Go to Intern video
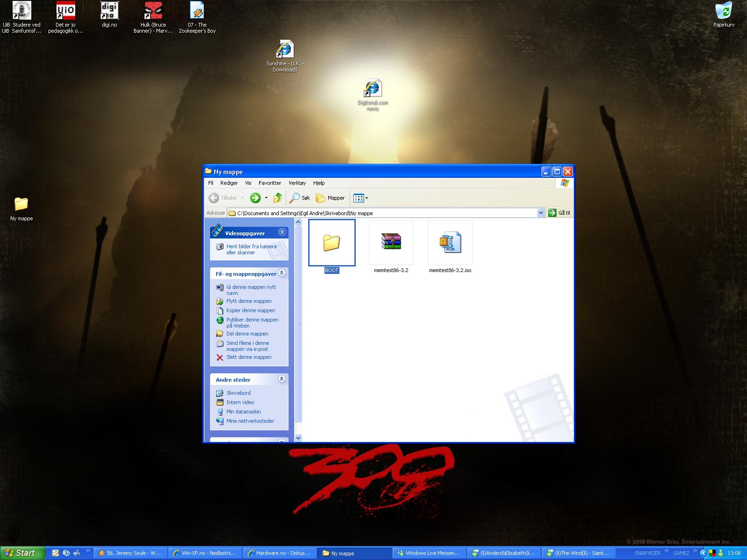The width and height of the screenshot is (747, 560). [240, 402]
